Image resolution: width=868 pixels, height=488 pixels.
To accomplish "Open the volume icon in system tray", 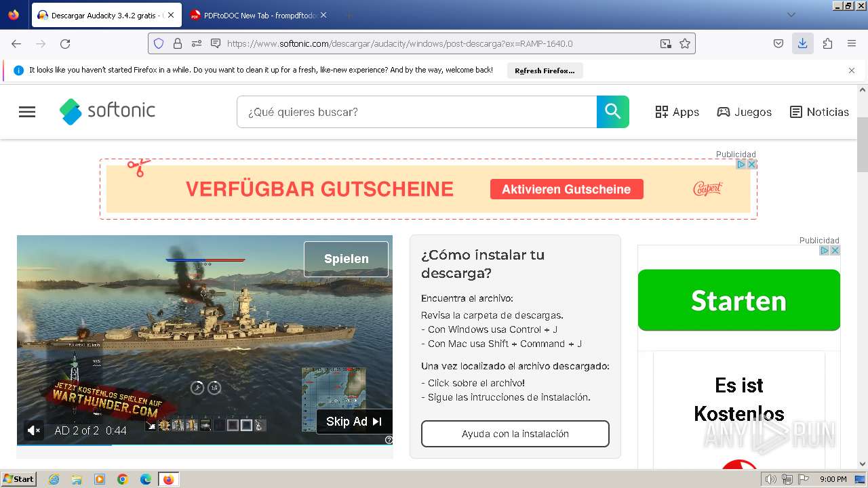I will pos(770,479).
